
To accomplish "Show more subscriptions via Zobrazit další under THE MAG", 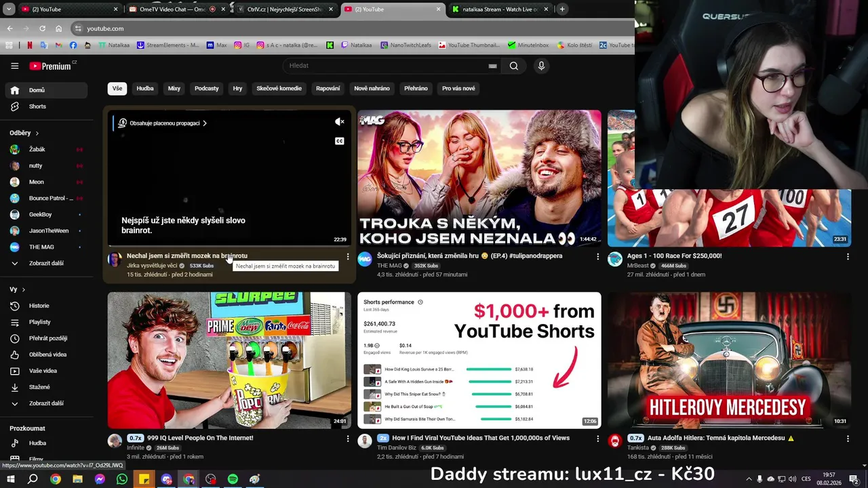I will coord(46,263).
